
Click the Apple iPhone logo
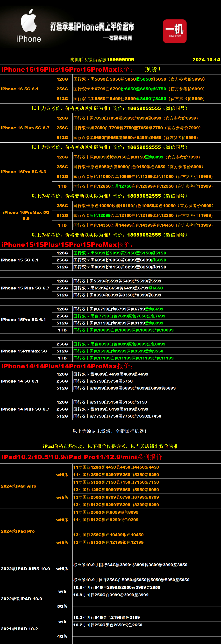click(x=28, y=26)
